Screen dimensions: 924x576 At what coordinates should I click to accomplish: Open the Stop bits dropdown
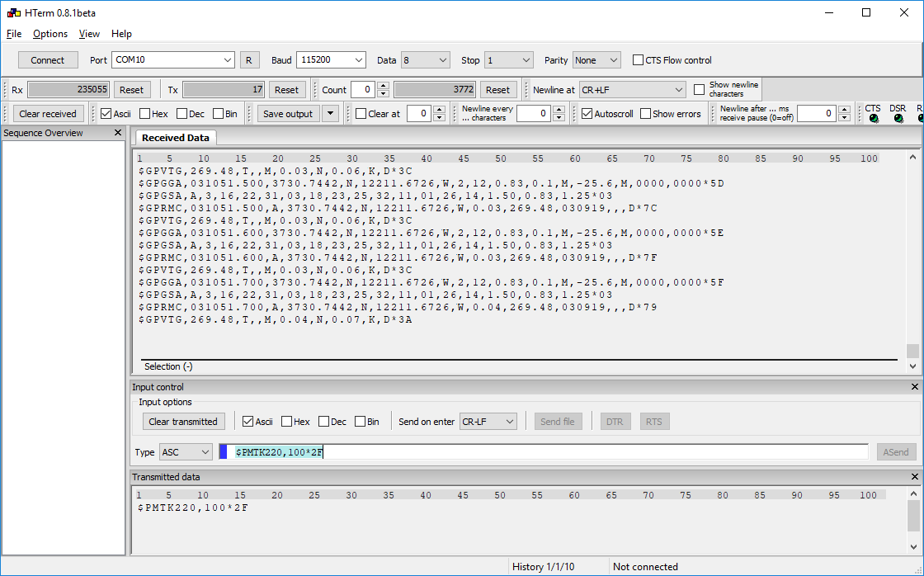[x=508, y=59]
